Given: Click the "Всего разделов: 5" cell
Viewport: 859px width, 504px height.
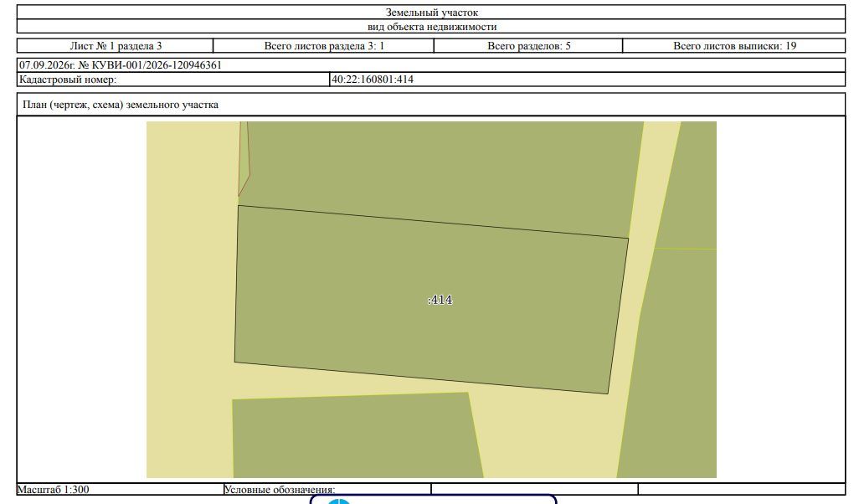Looking at the screenshot, I should click(x=528, y=46).
